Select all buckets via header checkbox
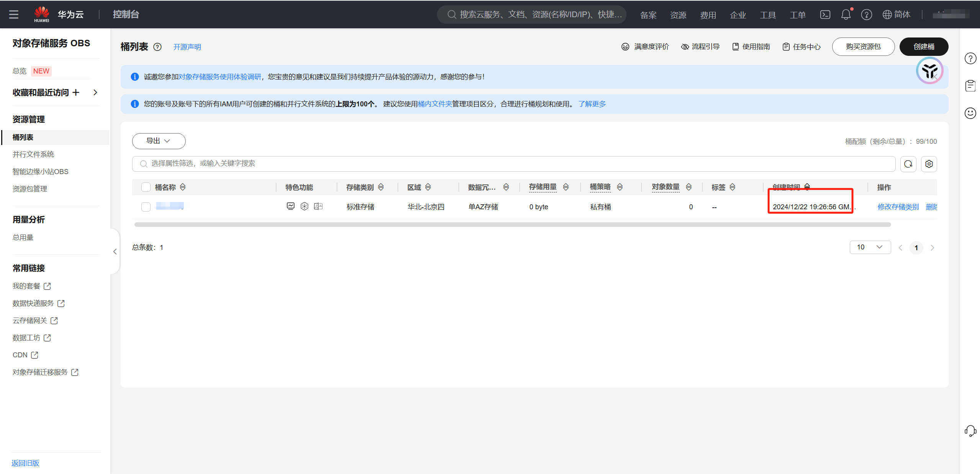This screenshot has width=980, height=474. [146, 187]
